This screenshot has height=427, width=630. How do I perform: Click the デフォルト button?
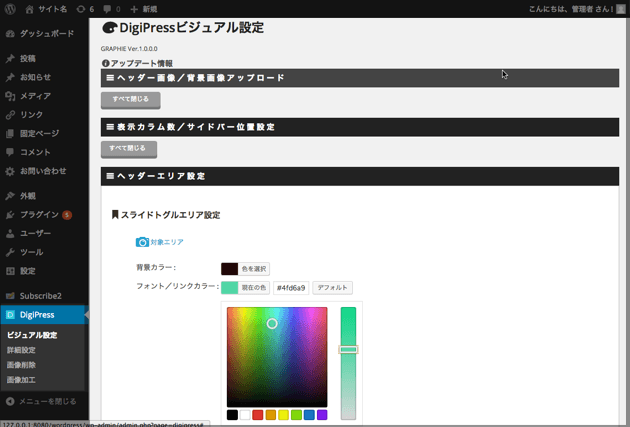click(x=332, y=288)
